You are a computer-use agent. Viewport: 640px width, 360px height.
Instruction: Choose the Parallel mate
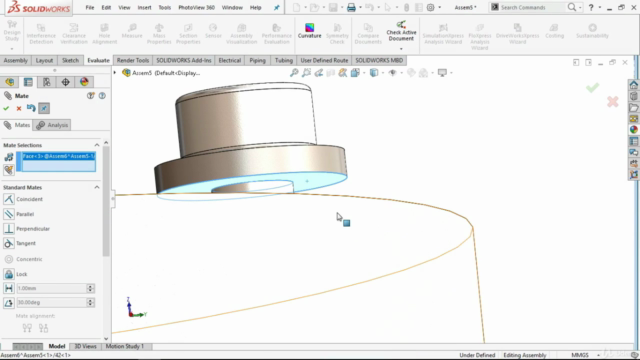click(x=19, y=214)
